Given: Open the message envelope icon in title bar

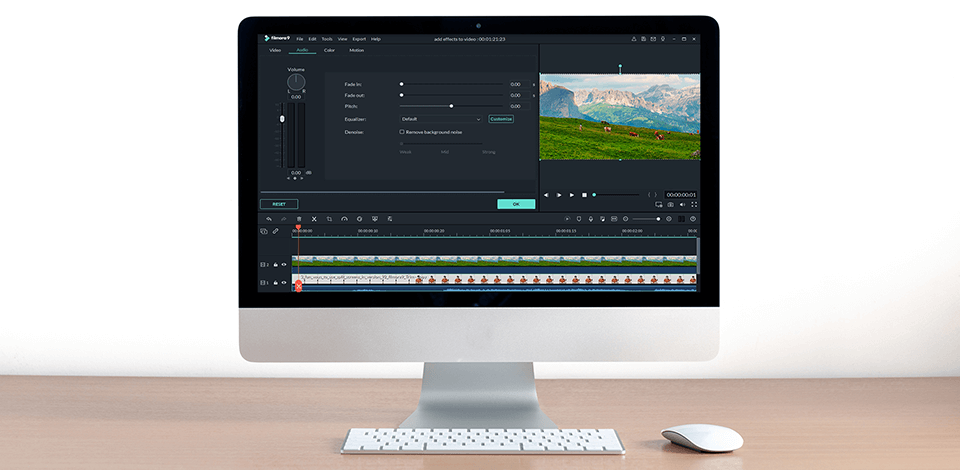Looking at the screenshot, I should pyautogui.click(x=653, y=39).
